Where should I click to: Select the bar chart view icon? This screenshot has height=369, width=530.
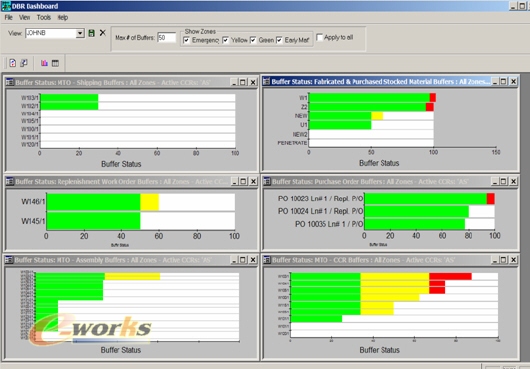[x=44, y=63]
